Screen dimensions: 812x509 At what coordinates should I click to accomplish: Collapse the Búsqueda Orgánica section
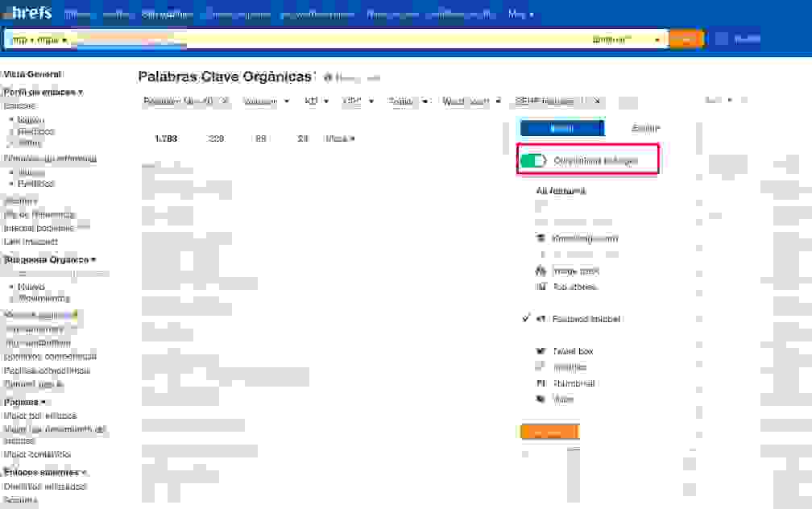click(50, 259)
